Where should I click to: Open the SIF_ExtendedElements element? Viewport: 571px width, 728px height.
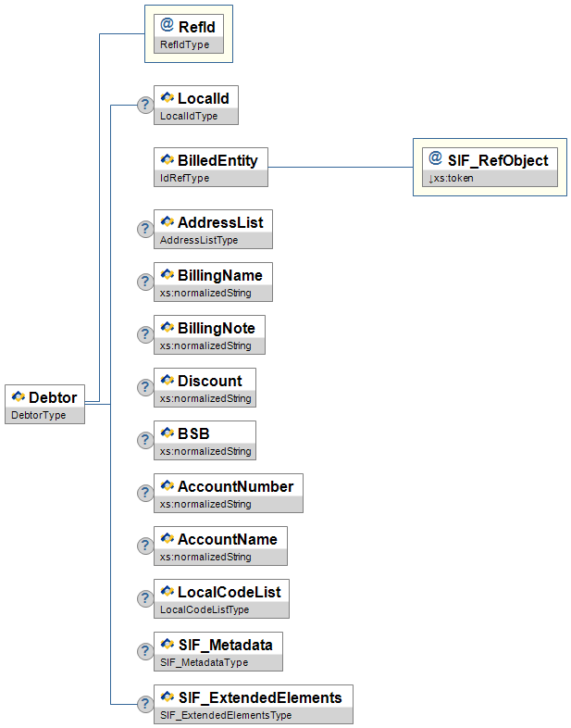[x=258, y=697]
